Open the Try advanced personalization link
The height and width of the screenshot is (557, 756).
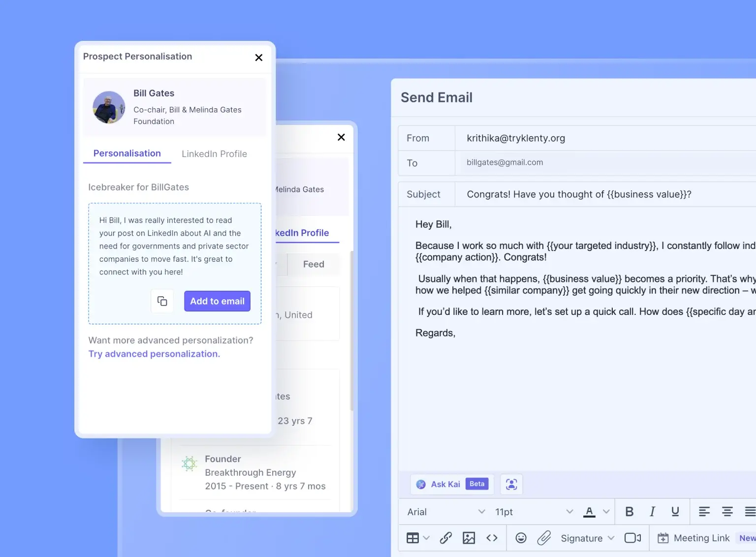[x=154, y=354]
